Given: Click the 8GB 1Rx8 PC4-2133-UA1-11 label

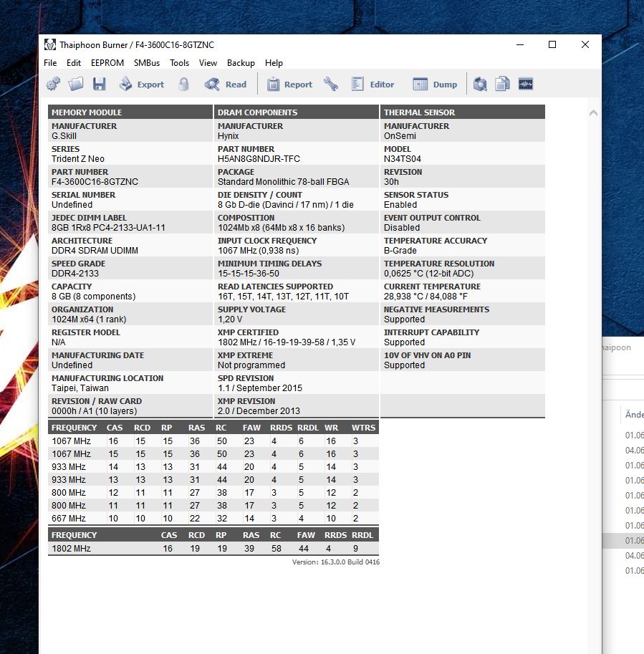Looking at the screenshot, I should coord(108,228).
